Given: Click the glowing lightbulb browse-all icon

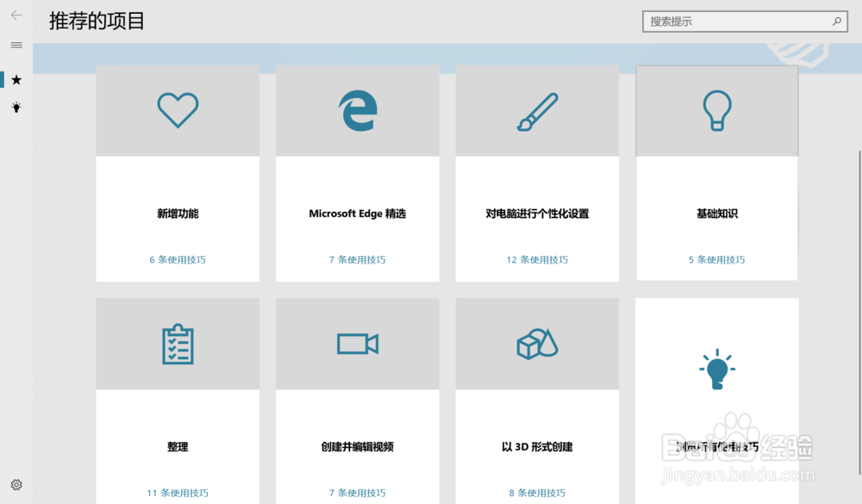Looking at the screenshot, I should (717, 369).
